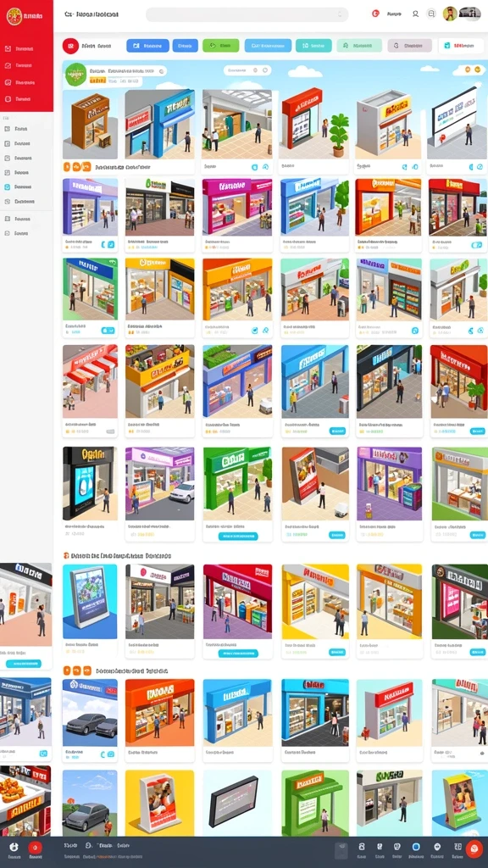Click inside the top search field
Screen dimensions: 488x868
247,14
